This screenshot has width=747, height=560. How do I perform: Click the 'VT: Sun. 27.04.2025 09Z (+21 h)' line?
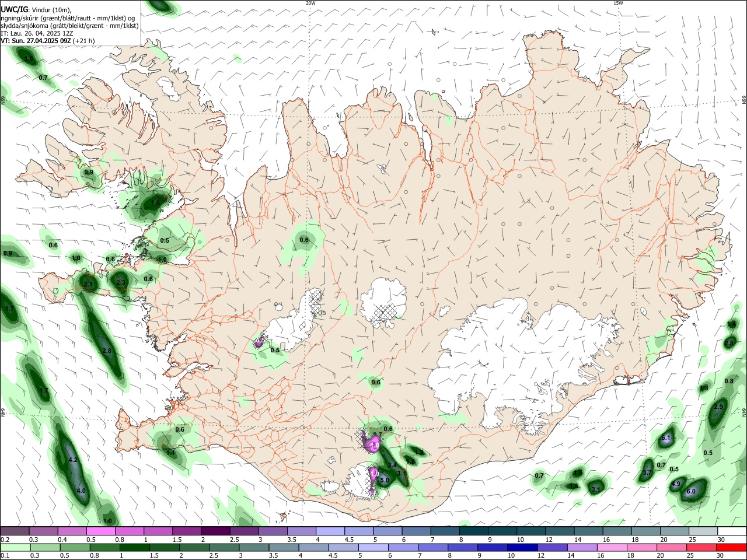coord(48,41)
